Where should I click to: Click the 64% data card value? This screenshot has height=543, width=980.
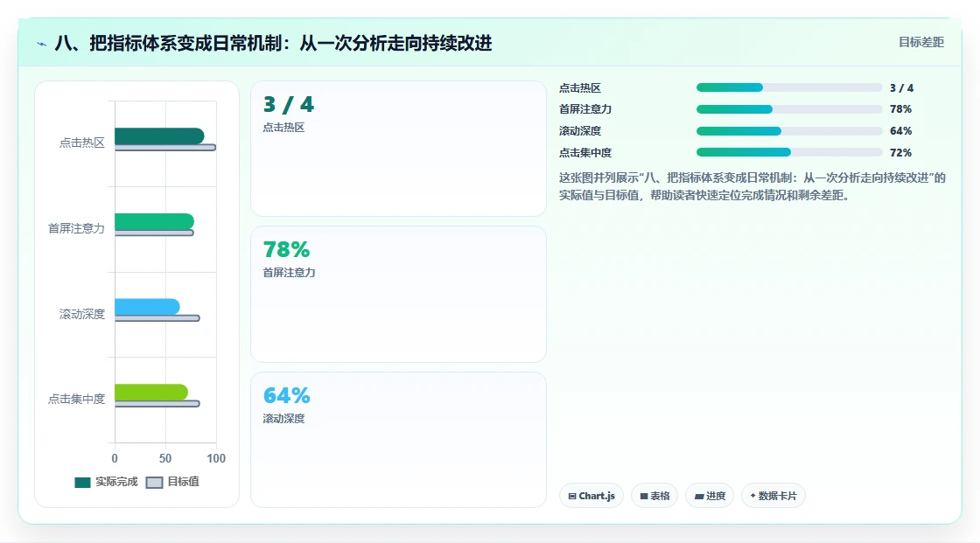tap(286, 395)
